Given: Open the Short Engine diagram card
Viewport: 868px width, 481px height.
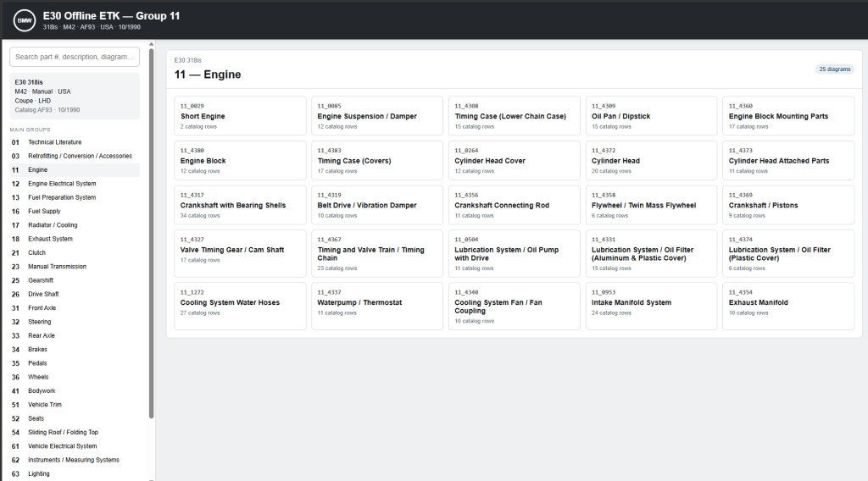Looking at the screenshot, I should coord(240,115).
